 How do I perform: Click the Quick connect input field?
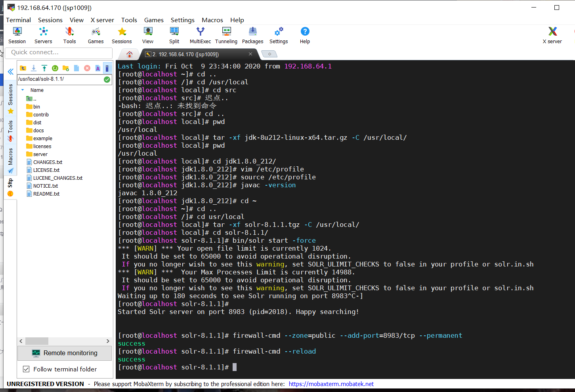point(59,52)
